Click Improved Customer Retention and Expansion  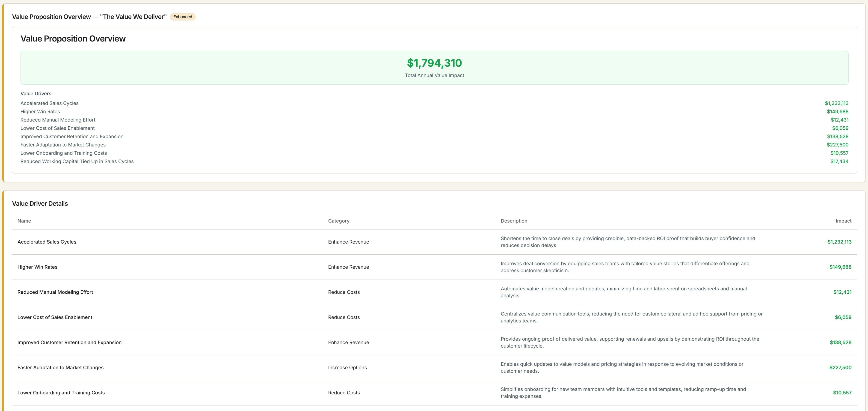click(72, 136)
